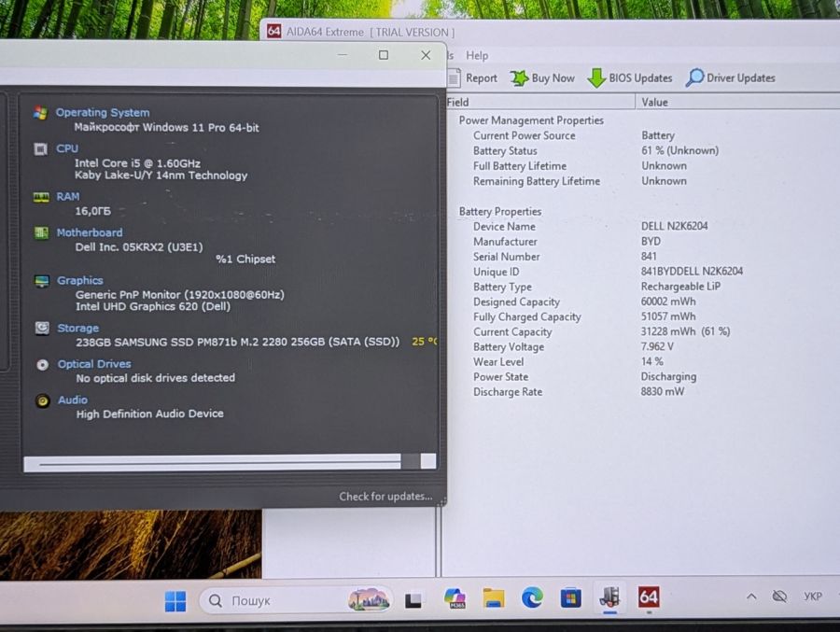840x632 pixels.
Task: Switch to AIDA64 on the taskbar
Action: point(649,597)
